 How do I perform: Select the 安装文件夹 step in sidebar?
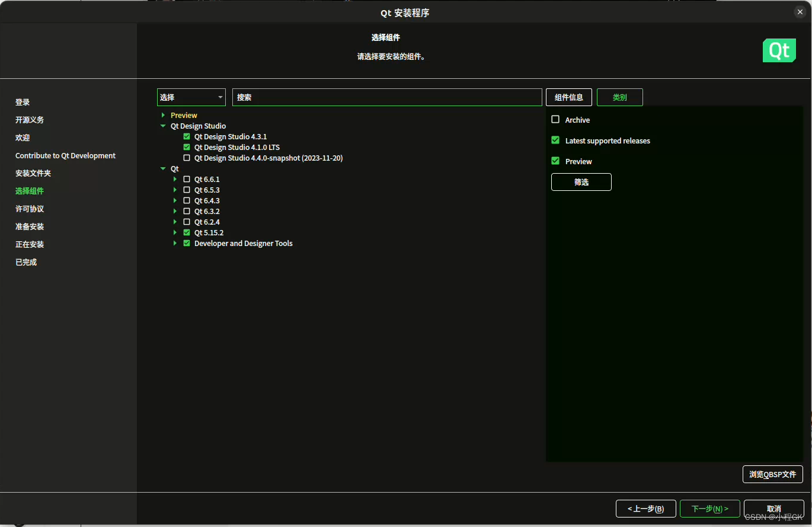tap(33, 173)
